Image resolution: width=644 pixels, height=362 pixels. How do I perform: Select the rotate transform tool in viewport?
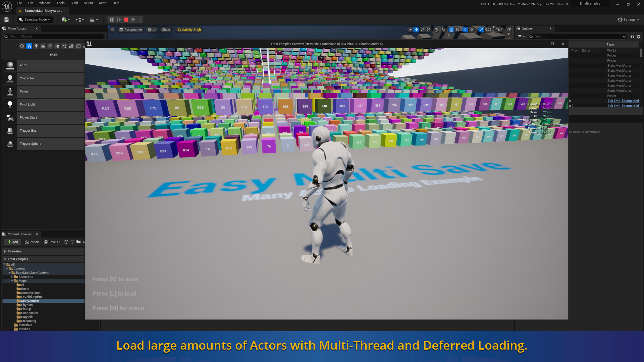[423, 30]
